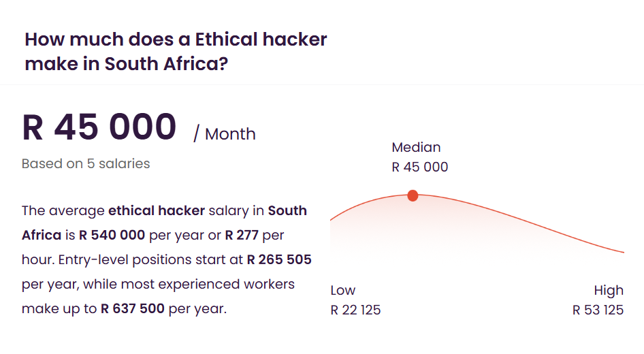Image resolution: width=644 pixels, height=354 pixels.
Task: Click the experienced R 637 500 figure
Action: pyautogui.click(x=133, y=308)
